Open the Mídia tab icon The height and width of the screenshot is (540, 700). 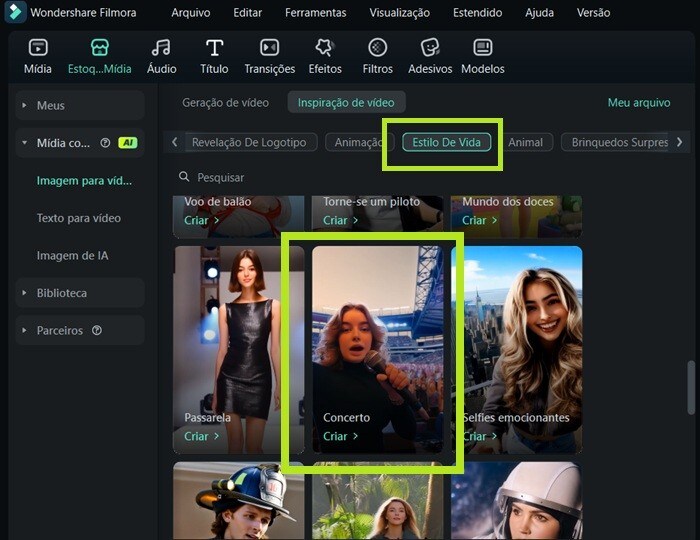point(38,48)
